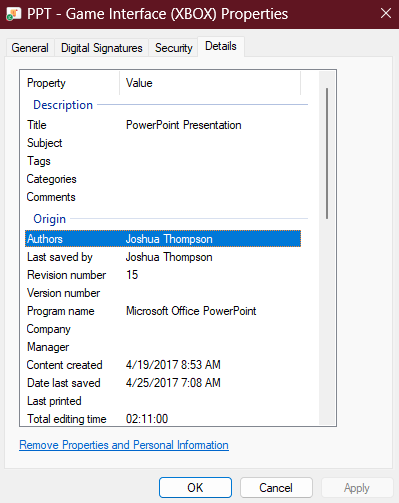The width and height of the screenshot is (399, 503).
Task: Switch to the General tab
Action: (x=30, y=48)
